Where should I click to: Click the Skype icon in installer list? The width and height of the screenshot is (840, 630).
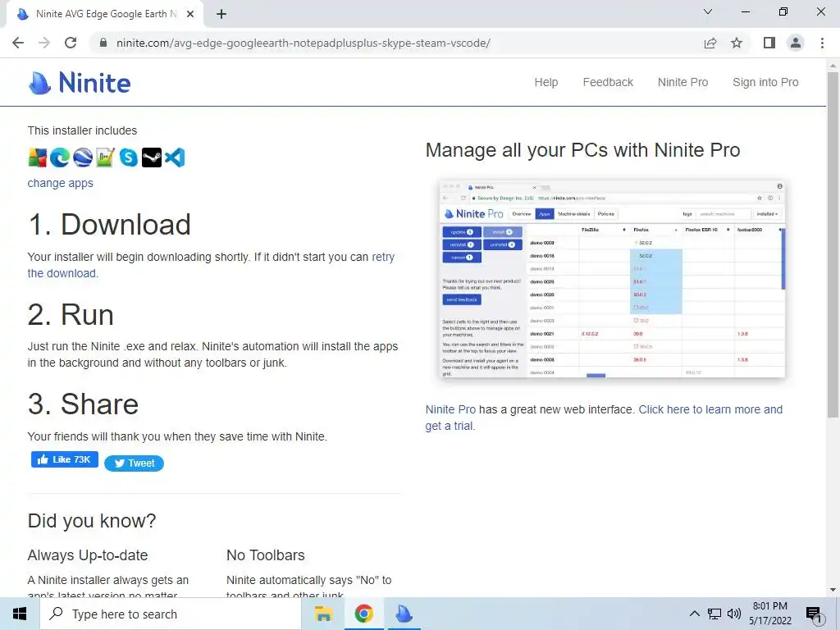(x=129, y=157)
